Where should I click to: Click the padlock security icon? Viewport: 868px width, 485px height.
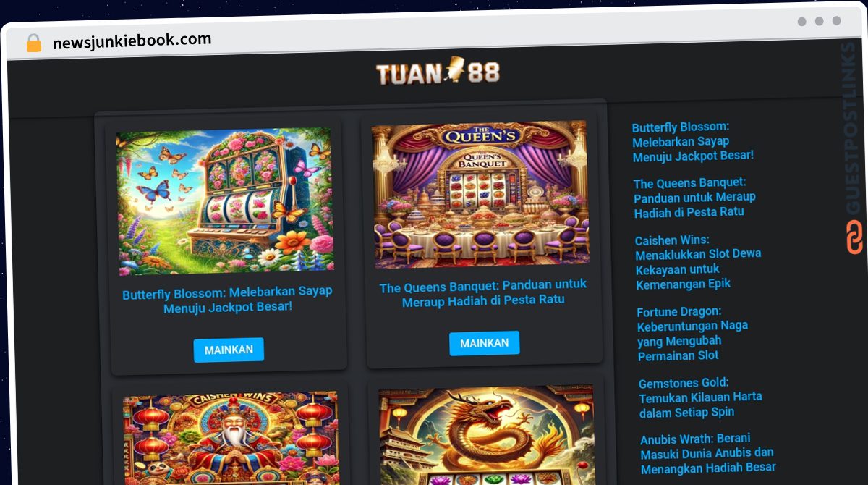click(x=34, y=43)
